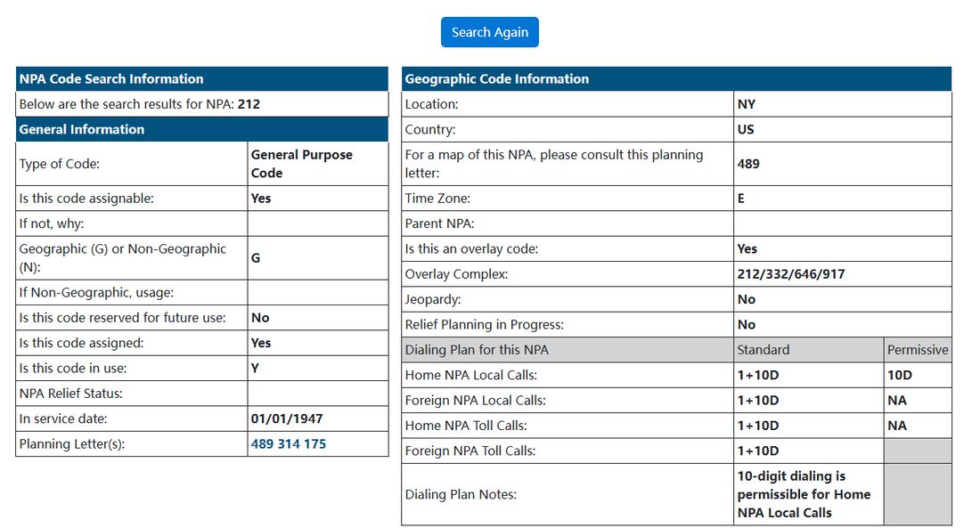
Task: Open the 489 link in Planning Letter(s) row
Action: (x=263, y=443)
